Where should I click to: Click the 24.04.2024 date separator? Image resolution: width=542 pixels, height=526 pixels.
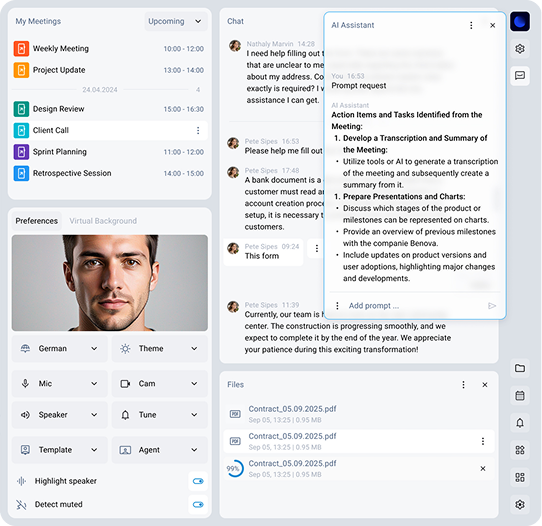point(100,90)
